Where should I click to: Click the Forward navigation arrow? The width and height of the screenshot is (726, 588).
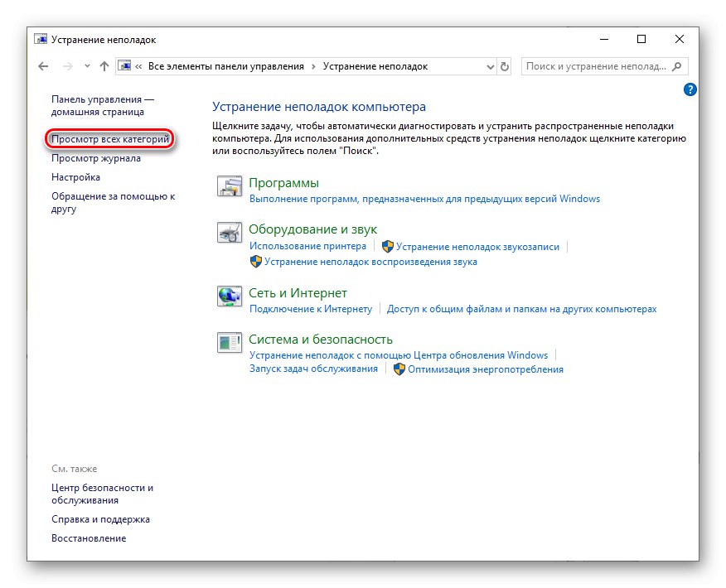pyautogui.click(x=68, y=66)
